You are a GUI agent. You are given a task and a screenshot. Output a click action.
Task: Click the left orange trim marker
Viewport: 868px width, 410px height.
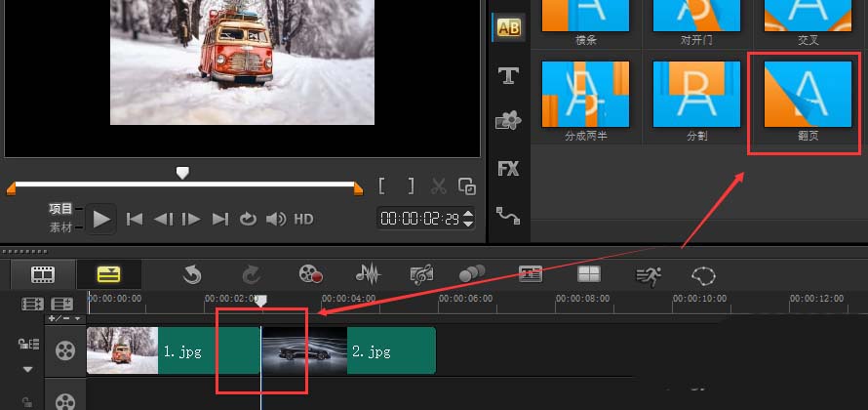pyautogui.click(x=11, y=190)
